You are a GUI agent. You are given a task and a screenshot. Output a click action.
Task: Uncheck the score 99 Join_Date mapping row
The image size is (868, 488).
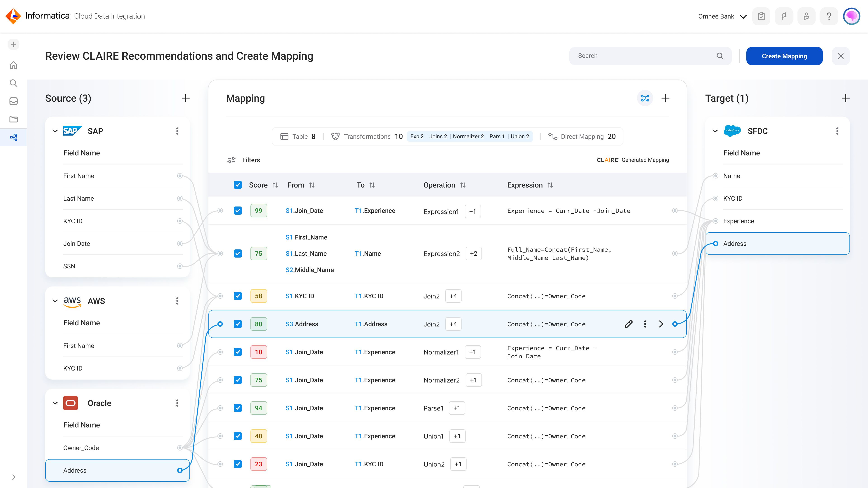[238, 210]
